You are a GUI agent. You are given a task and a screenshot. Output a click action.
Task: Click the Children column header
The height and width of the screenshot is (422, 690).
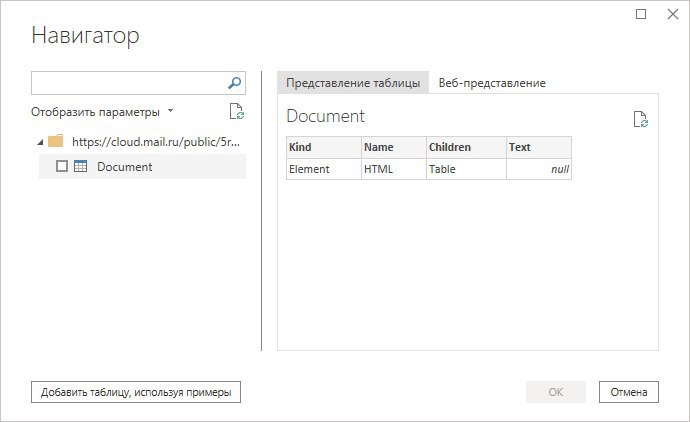[466, 147]
